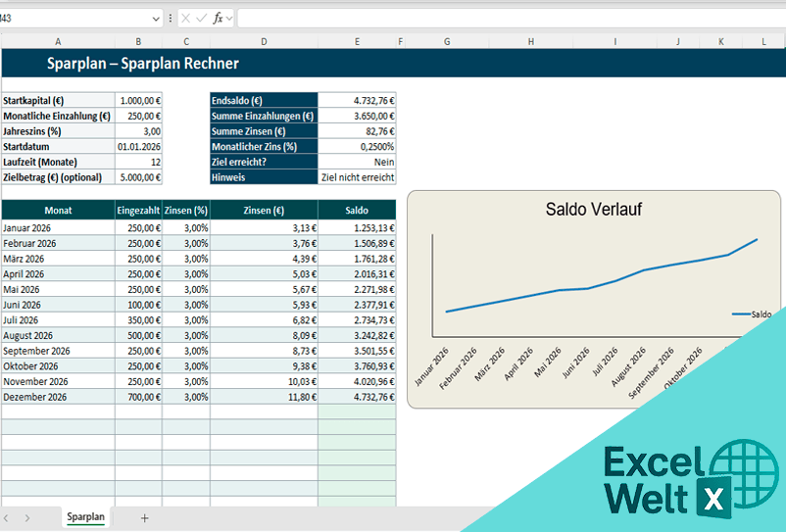
Task: Switch to the Sparplan sheet tab
Action: click(86, 516)
